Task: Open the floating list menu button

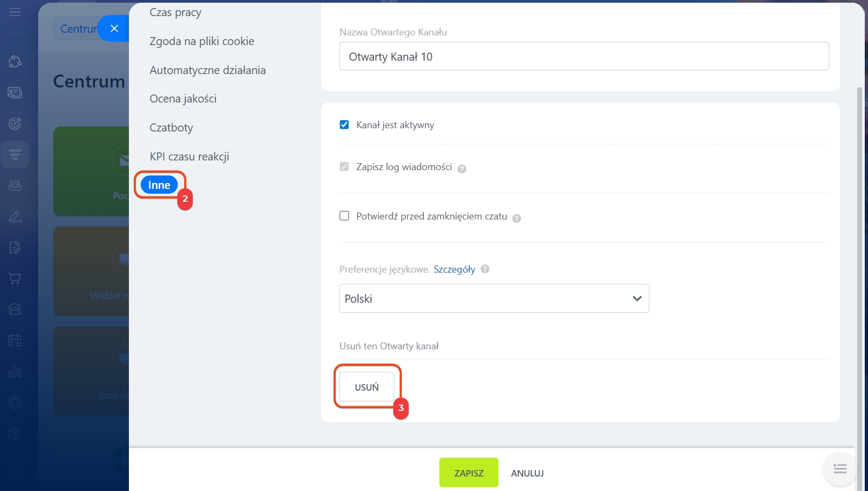Action: point(840,469)
